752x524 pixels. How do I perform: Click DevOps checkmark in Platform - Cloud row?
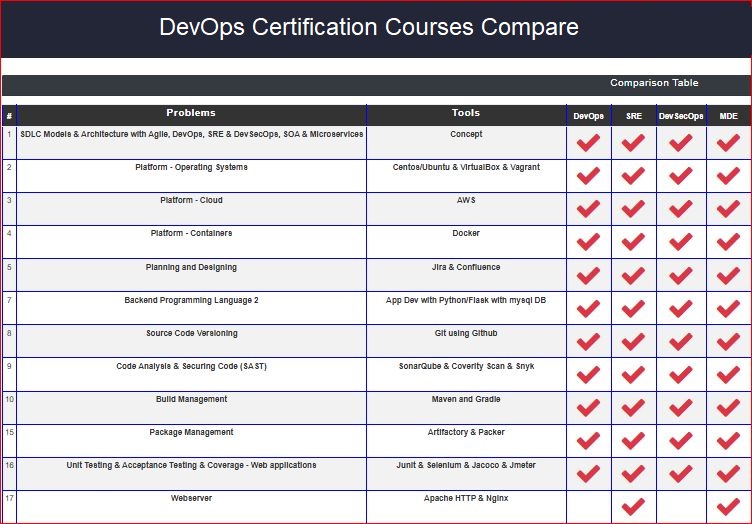pos(589,209)
